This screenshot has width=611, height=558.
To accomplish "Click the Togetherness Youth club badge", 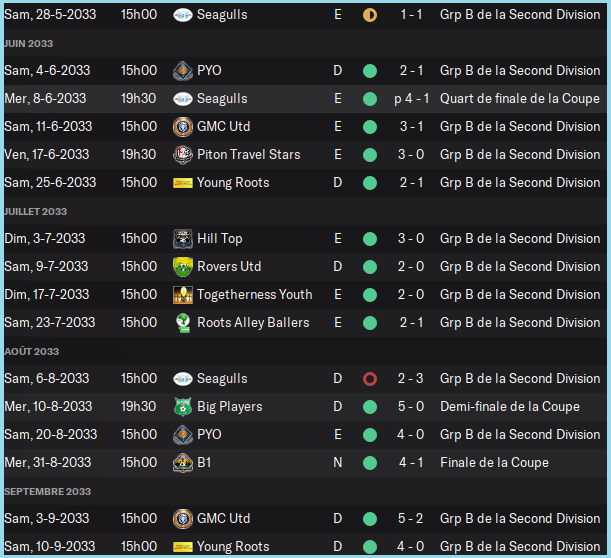I will pos(182,295).
